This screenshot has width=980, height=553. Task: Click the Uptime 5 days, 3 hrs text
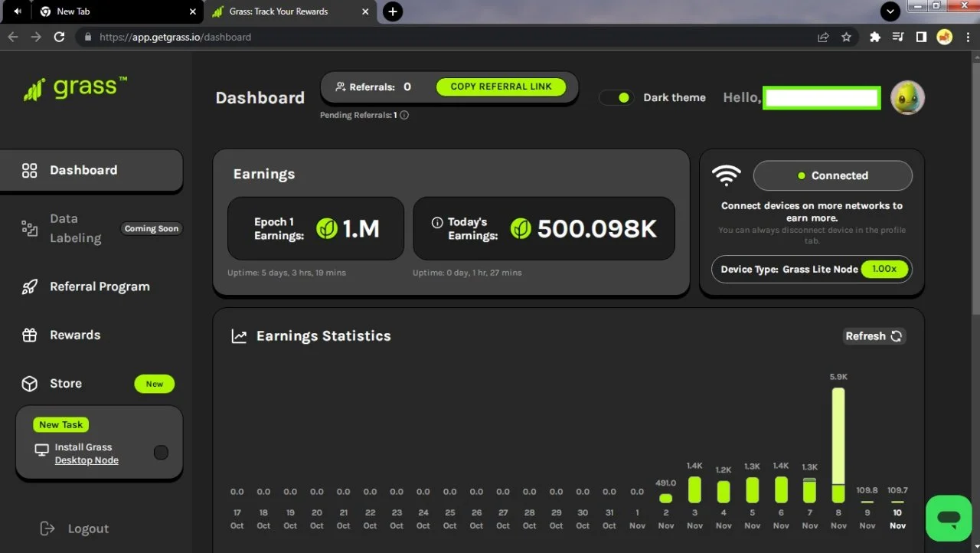tap(286, 273)
